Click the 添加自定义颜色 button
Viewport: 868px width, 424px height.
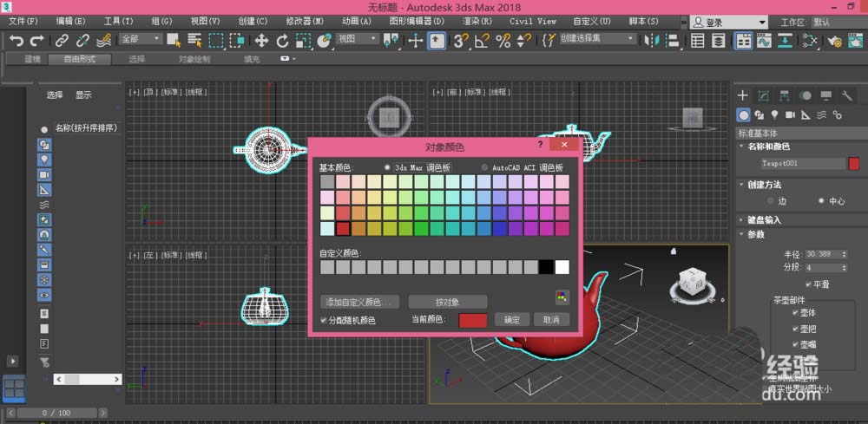tap(360, 302)
